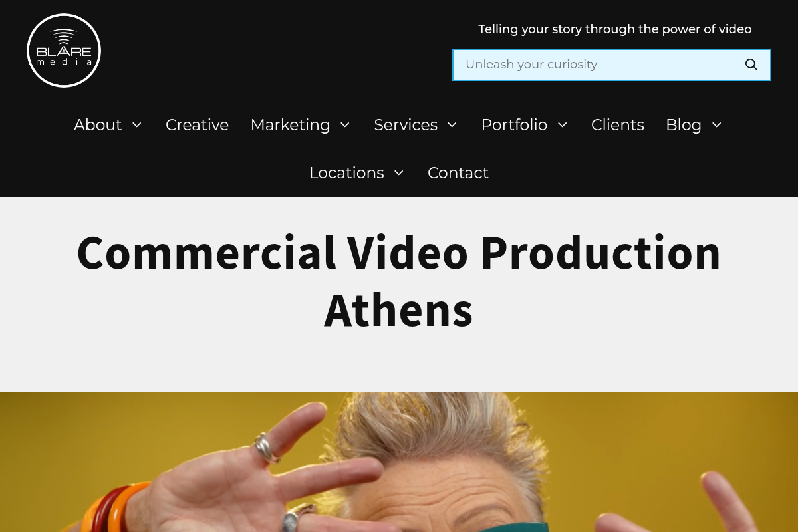Image resolution: width=798 pixels, height=532 pixels.
Task: Open the Services menu item
Action: [x=406, y=125]
